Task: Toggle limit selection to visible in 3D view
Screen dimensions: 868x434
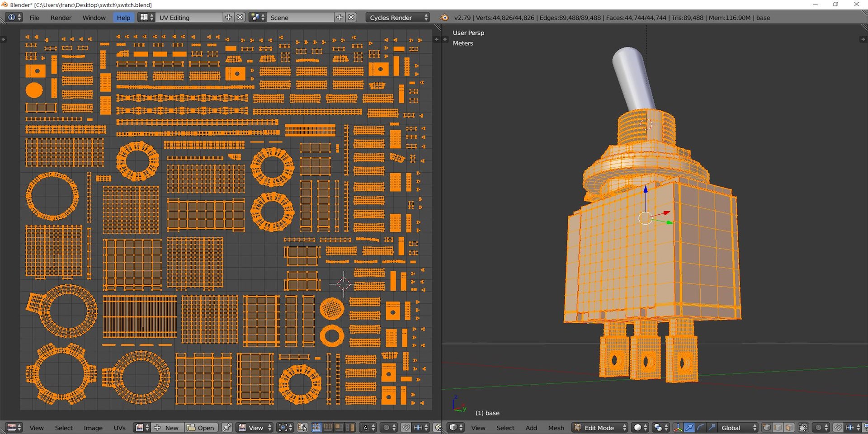Action: (803, 428)
